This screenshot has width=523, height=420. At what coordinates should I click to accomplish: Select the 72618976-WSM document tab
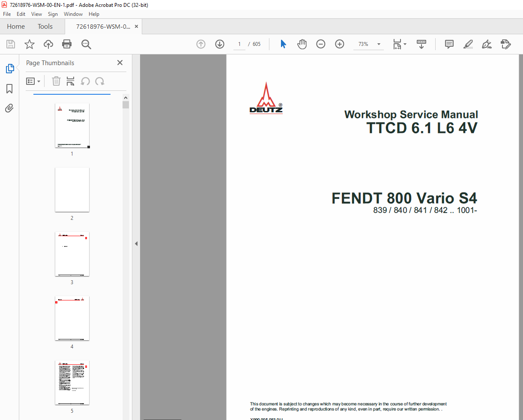point(103,27)
